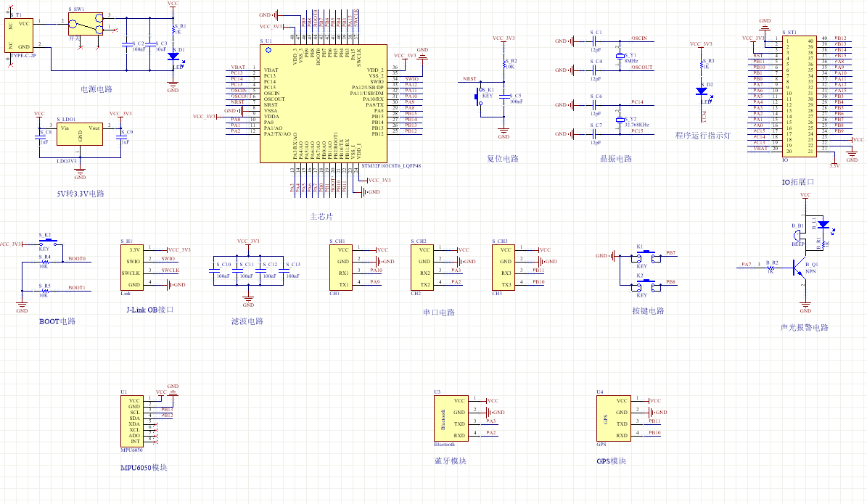Select the U4 GPS module block

tap(614, 418)
